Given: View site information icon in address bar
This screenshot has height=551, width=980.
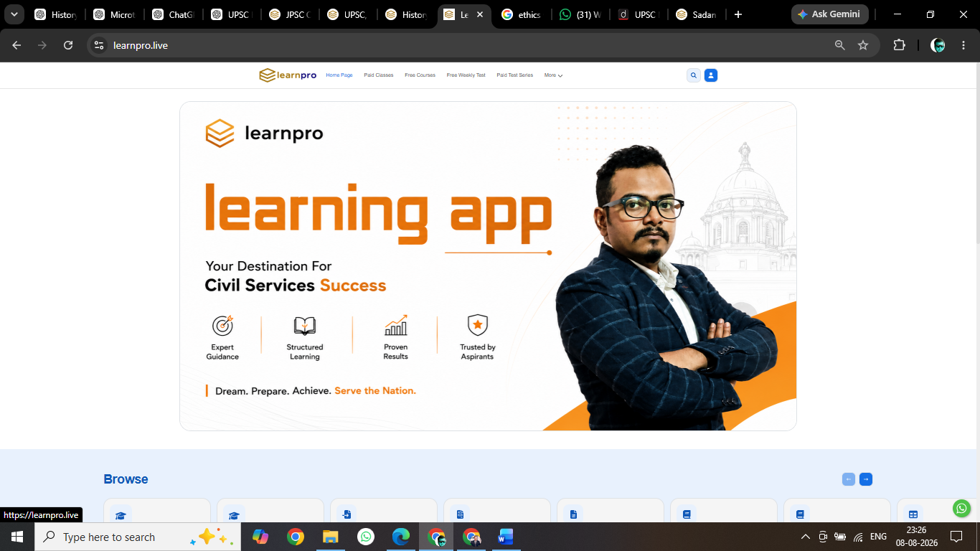Looking at the screenshot, I should (x=99, y=45).
